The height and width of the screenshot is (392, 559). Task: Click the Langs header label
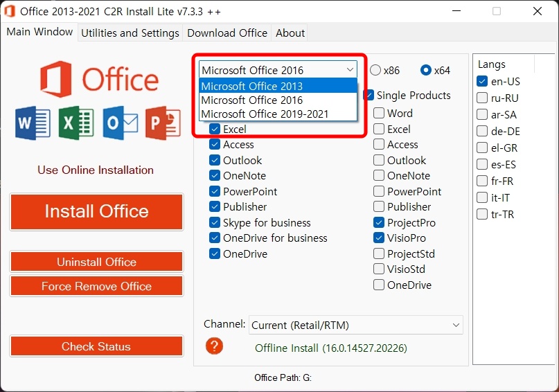point(492,64)
